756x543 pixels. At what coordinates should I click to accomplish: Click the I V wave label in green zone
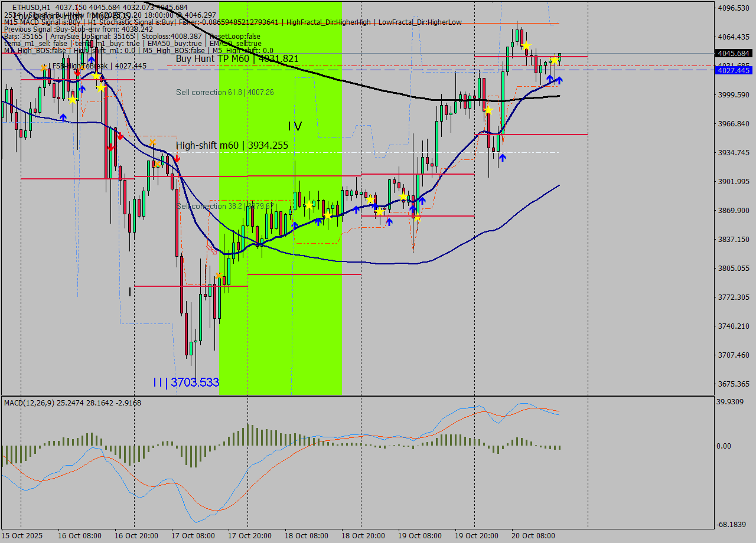point(295,126)
